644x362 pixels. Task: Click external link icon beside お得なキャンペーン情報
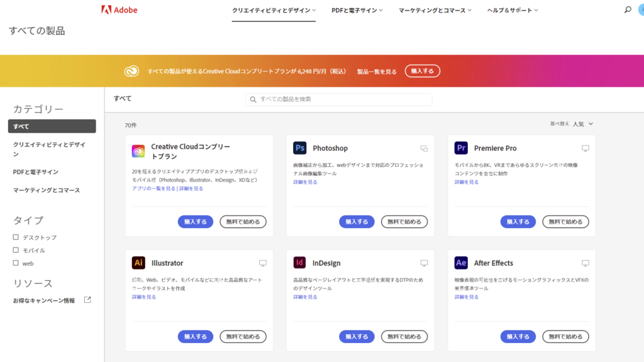(x=87, y=300)
